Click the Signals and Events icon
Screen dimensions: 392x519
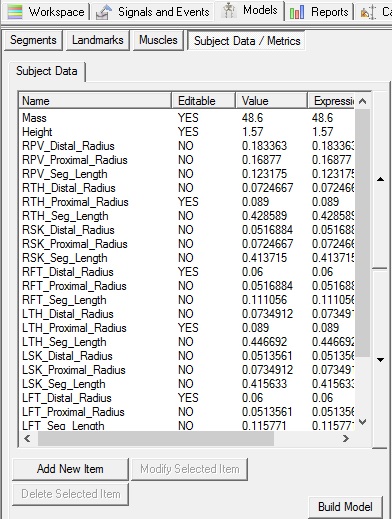click(104, 12)
